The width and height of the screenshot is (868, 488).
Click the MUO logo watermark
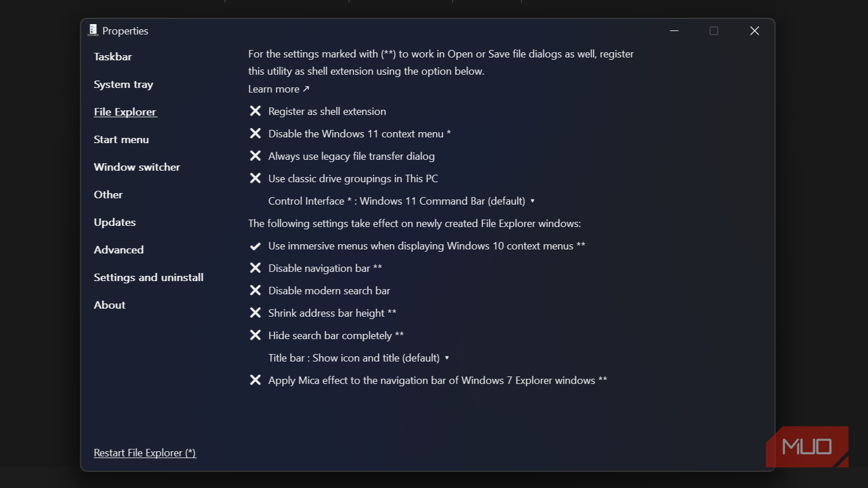point(807,447)
